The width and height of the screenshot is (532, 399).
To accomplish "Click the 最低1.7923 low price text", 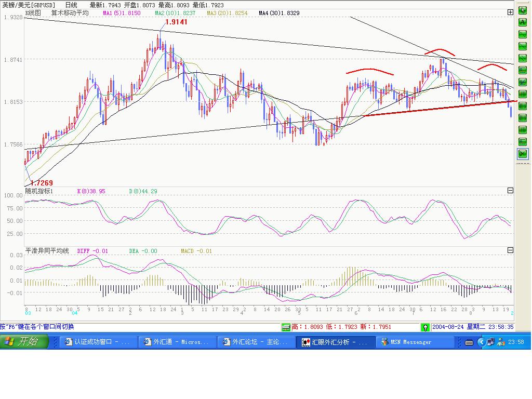I will (x=208, y=5).
